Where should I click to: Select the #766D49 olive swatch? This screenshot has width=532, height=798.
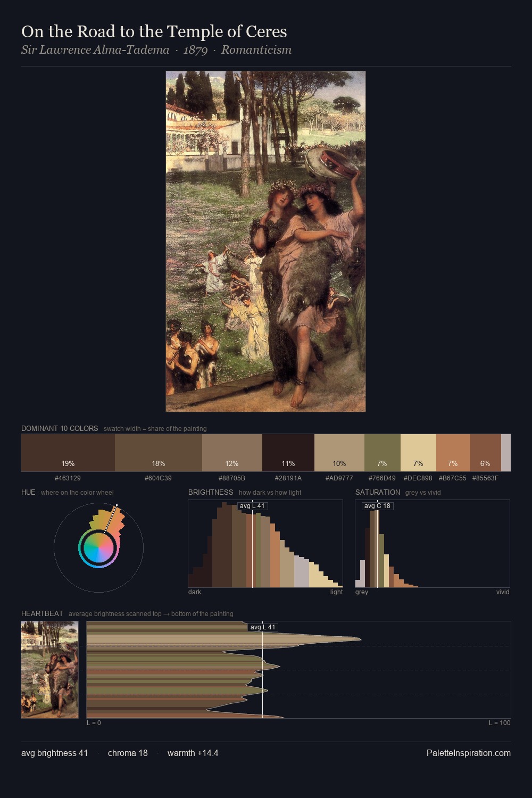pos(382,453)
